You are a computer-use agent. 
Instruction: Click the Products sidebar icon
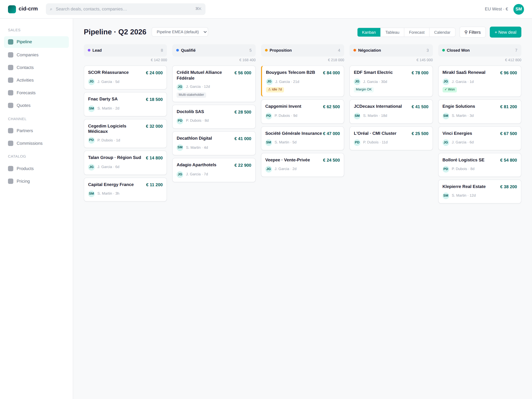tap(11, 169)
